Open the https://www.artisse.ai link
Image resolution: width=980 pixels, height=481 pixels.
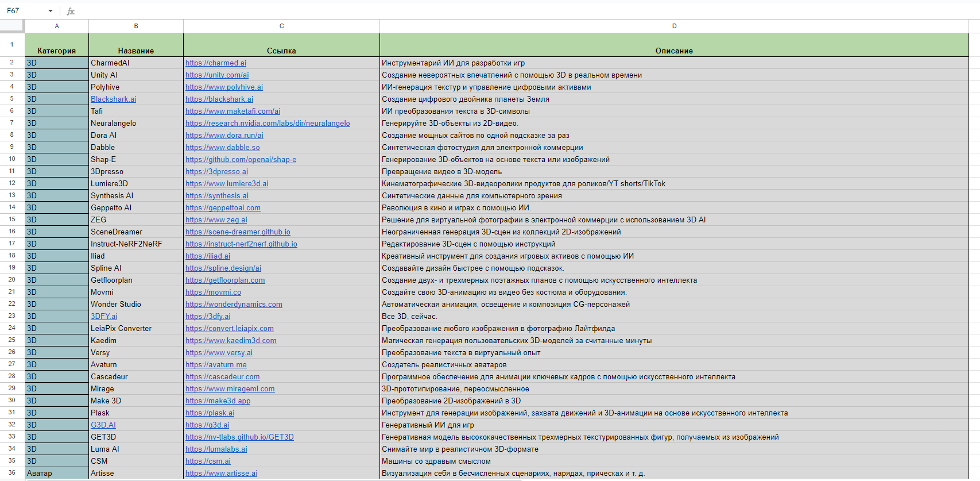pos(222,474)
